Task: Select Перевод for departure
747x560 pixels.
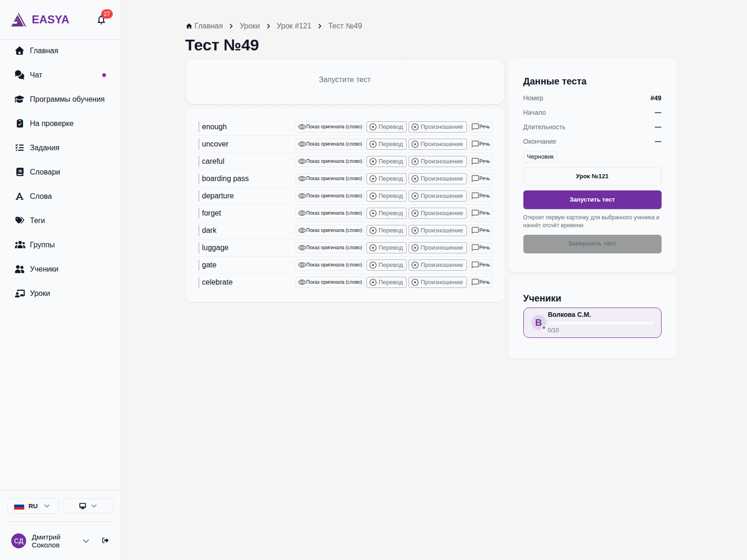Action: [387, 196]
